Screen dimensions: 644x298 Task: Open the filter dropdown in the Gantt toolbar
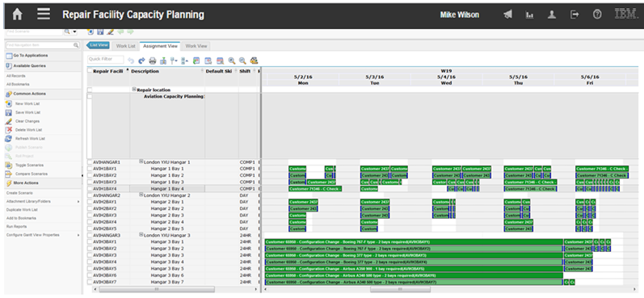(175, 61)
